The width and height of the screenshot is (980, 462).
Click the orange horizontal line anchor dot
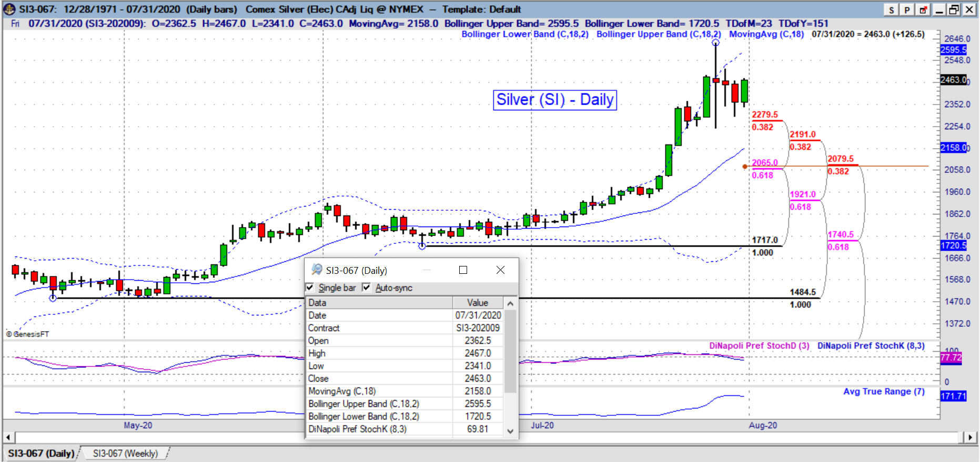point(745,167)
